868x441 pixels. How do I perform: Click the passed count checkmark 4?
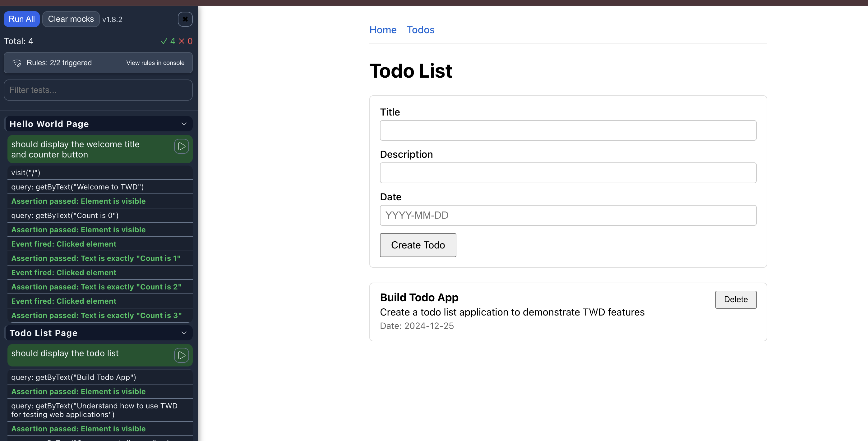168,41
